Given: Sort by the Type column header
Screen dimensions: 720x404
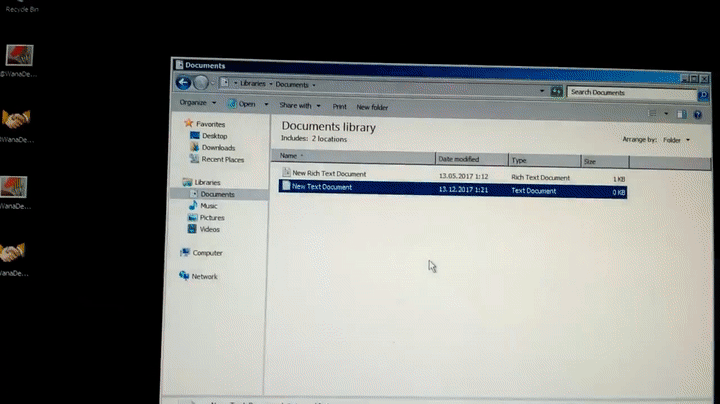Looking at the screenshot, I should coord(545,160).
